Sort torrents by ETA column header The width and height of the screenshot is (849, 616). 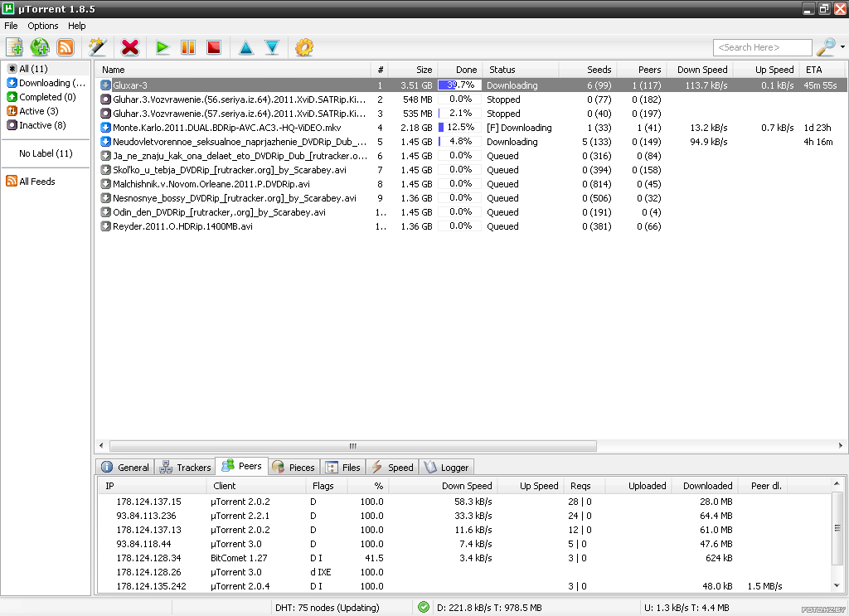(822, 70)
